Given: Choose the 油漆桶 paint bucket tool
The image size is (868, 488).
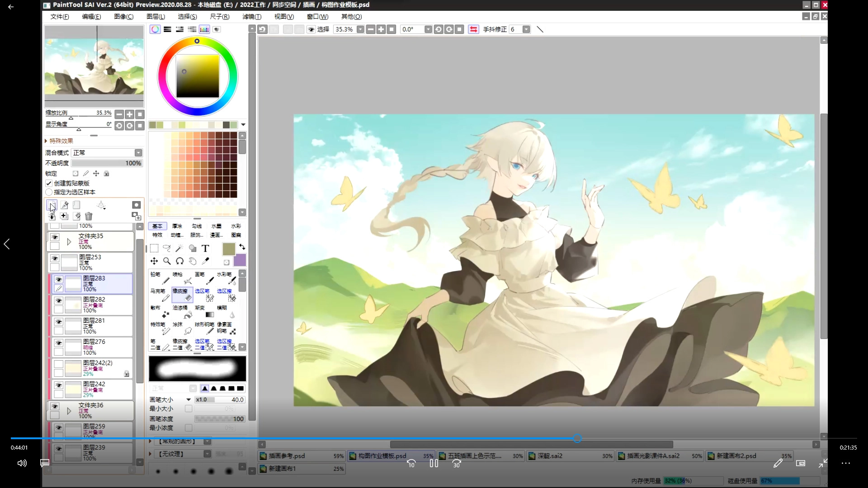Looking at the screenshot, I should tap(183, 311).
